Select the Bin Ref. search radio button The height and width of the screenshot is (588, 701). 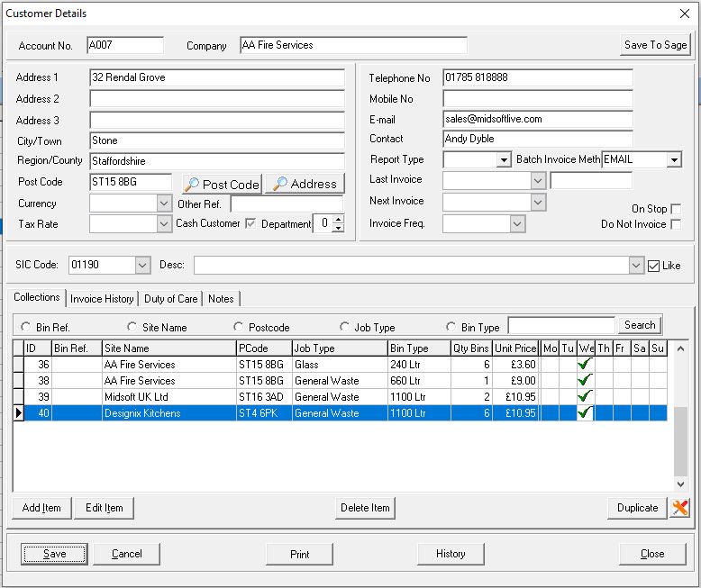pos(25,327)
